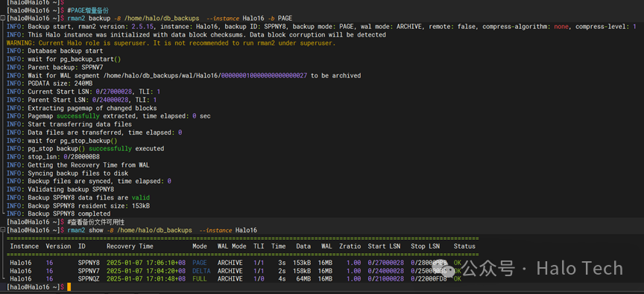Select parent backup ID SPPNV7 in the log output
The width and height of the screenshot is (644, 294).
pyautogui.click(x=92, y=67)
